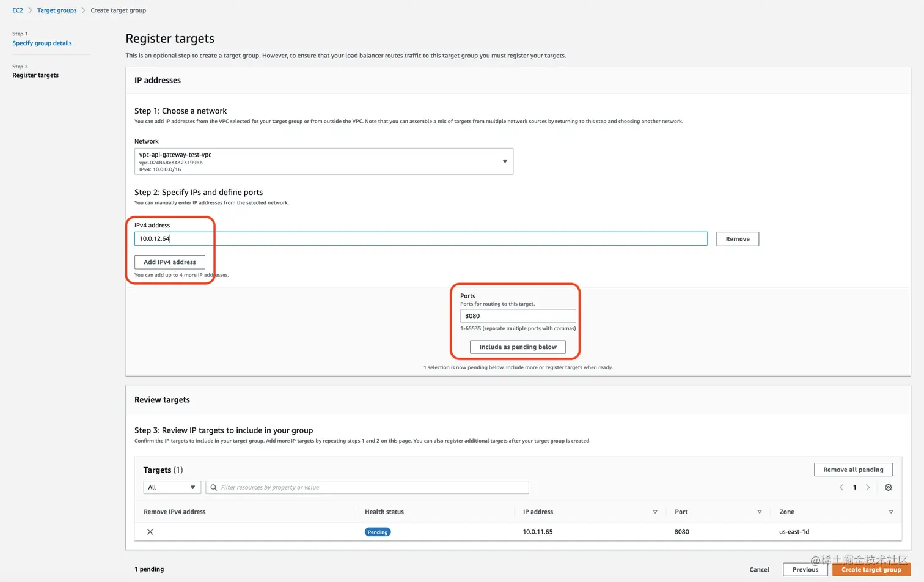Navigate to Target groups breadcrumb
This screenshot has width=924, height=582.
coord(57,10)
